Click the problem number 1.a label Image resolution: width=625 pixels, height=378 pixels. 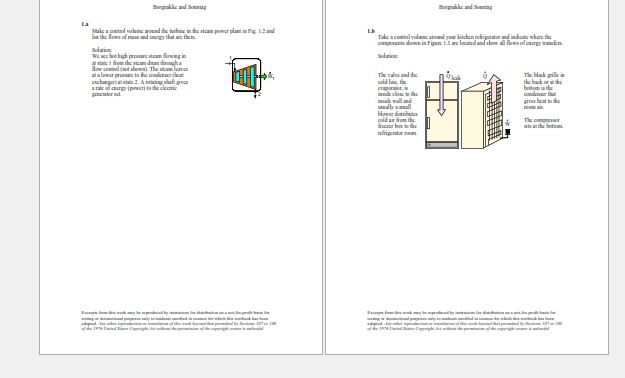(85, 24)
